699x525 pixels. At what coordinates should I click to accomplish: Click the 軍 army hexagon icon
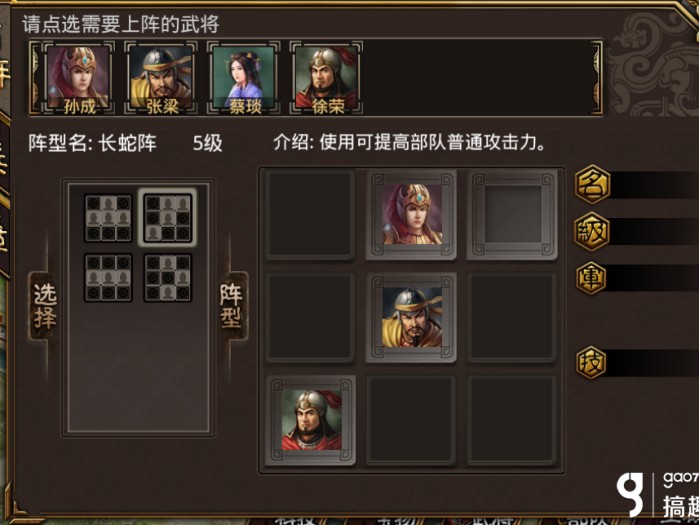tap(591, 278)
